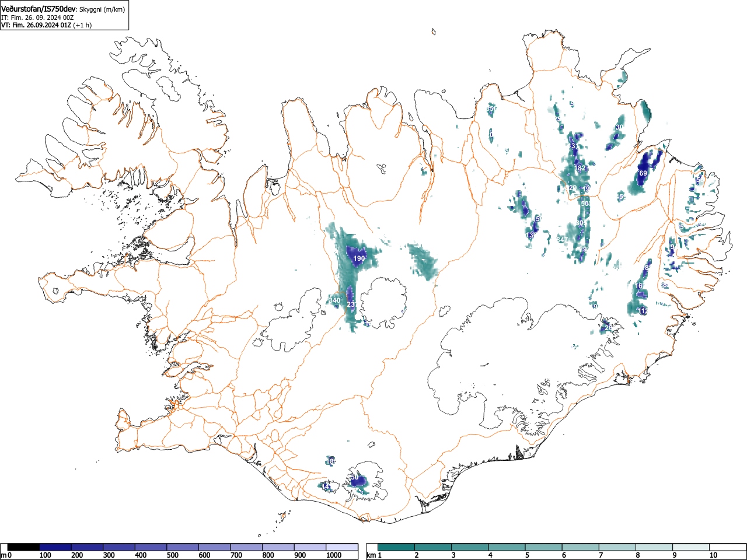
Task: Click the 'm' unit label of the left legend
Action: (x=4, y=555)
